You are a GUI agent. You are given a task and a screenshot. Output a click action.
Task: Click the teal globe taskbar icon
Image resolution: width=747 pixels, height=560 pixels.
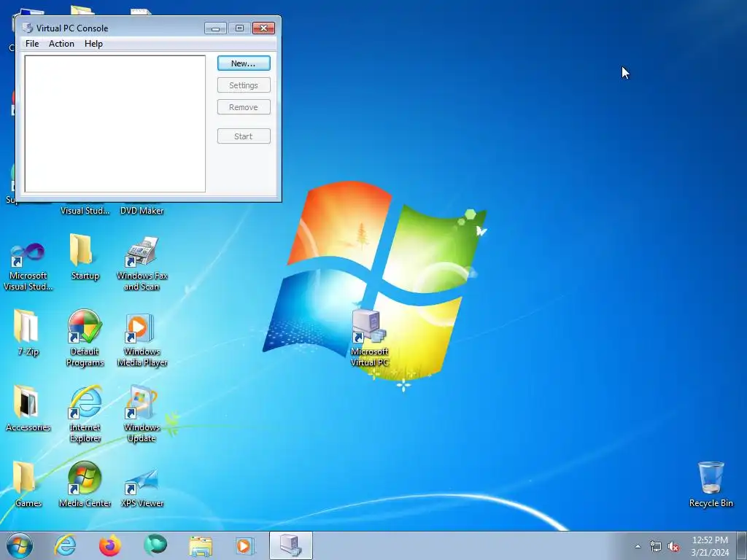[155, 545]
